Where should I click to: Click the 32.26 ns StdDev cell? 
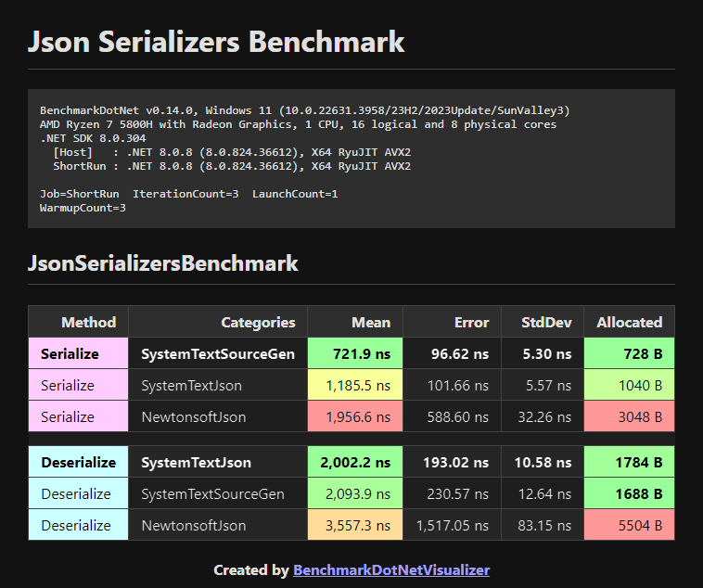543,416
